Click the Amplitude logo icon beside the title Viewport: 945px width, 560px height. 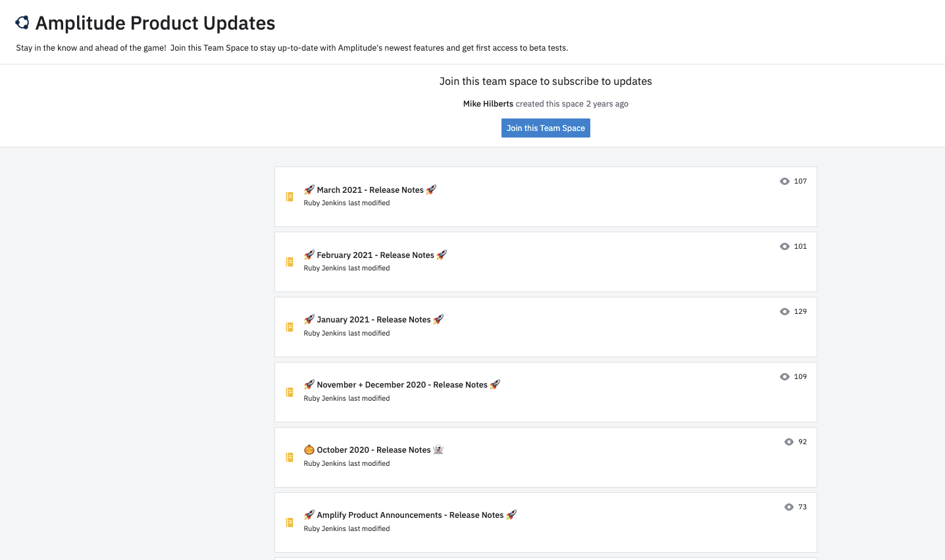22,23
